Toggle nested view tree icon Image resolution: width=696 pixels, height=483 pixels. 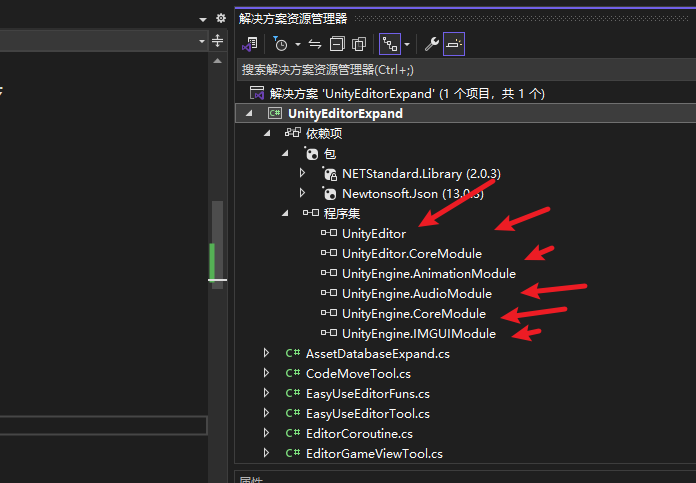(390, 44)
